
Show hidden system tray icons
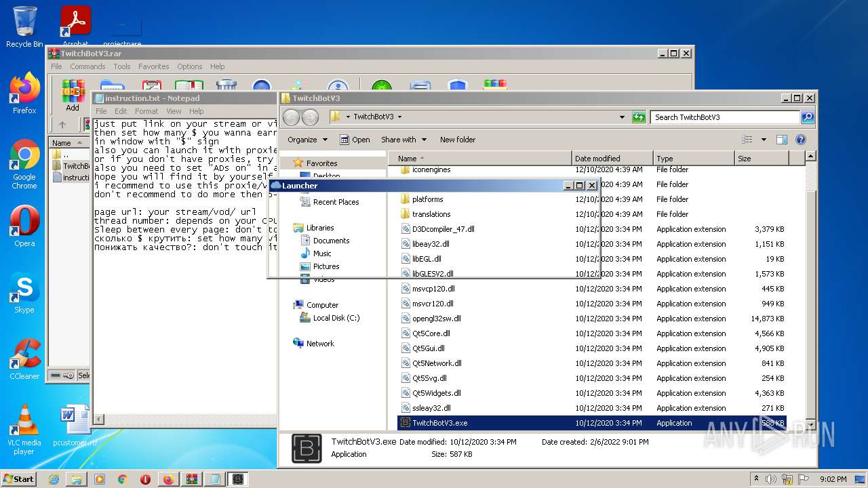tap(756, 479)
